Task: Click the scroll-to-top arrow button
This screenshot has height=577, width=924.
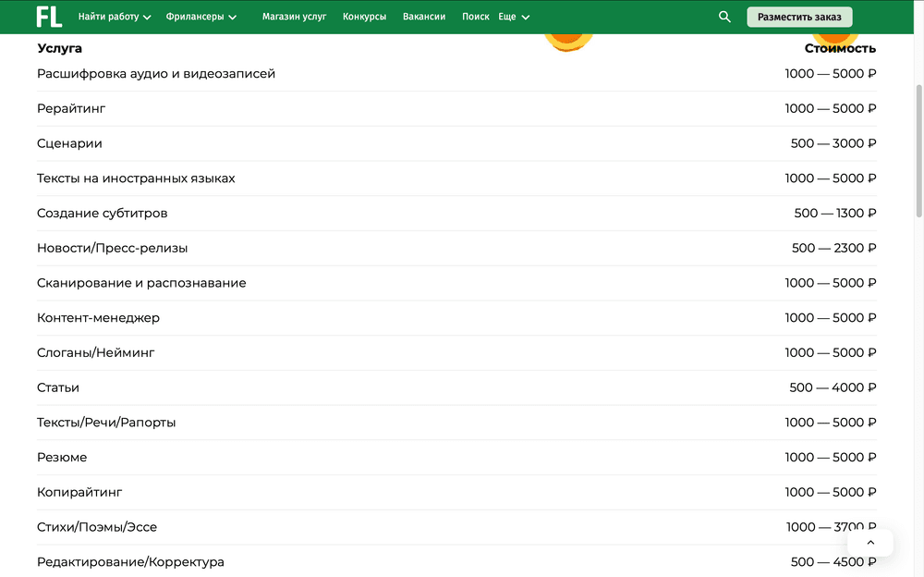Action: (869, 543)
